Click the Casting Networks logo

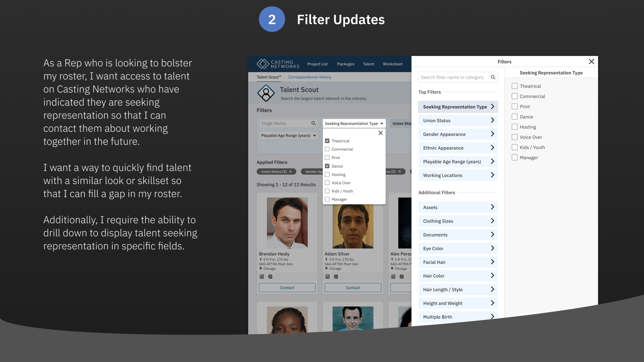pos(278,64)
